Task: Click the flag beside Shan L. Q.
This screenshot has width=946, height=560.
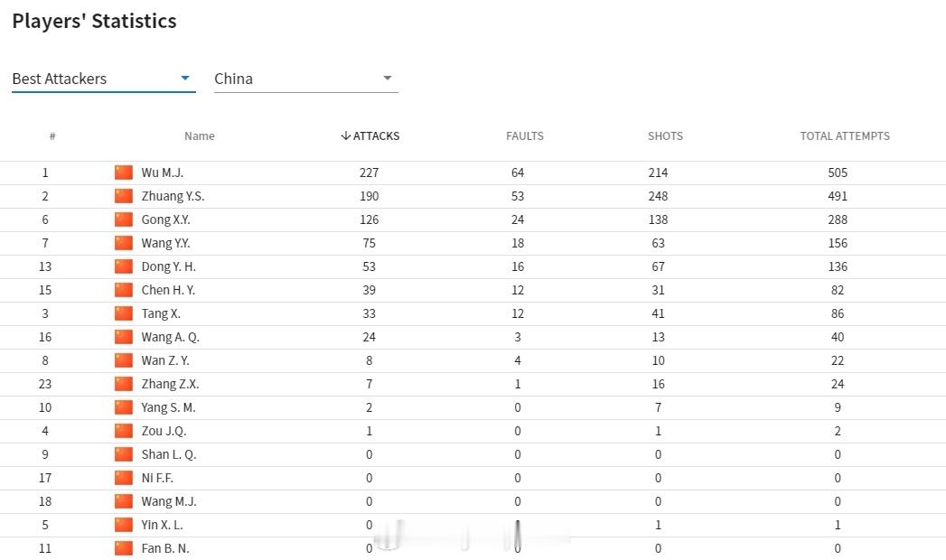Action: point(124,454)
